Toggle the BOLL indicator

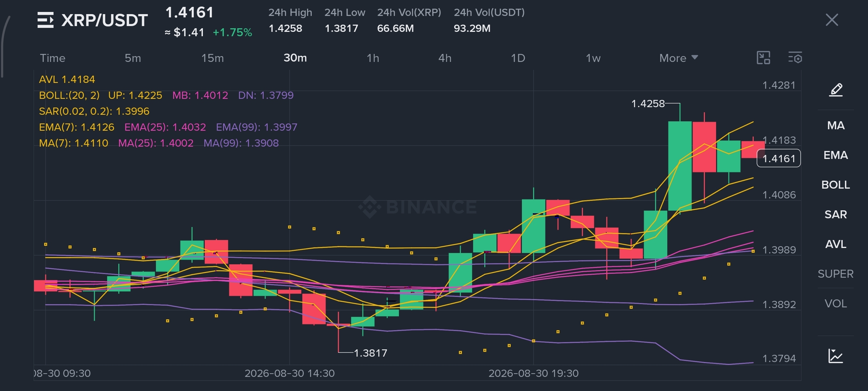(x=836, y=185)
